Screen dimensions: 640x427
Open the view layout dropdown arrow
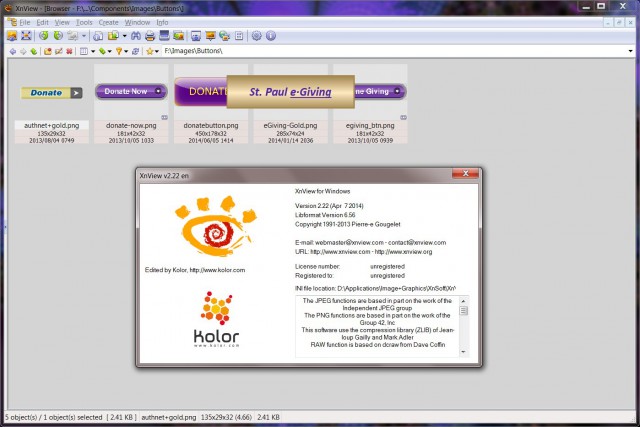[93, 51]
